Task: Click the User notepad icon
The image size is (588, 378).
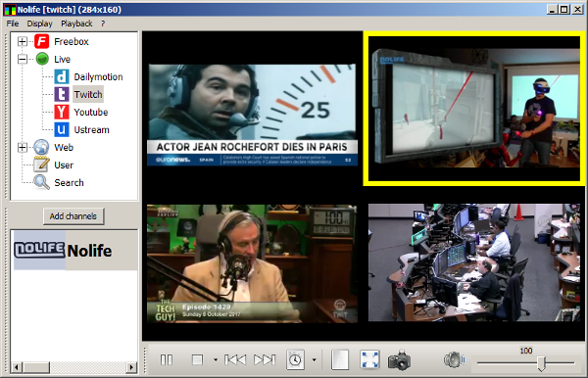Action: point(41,165)
